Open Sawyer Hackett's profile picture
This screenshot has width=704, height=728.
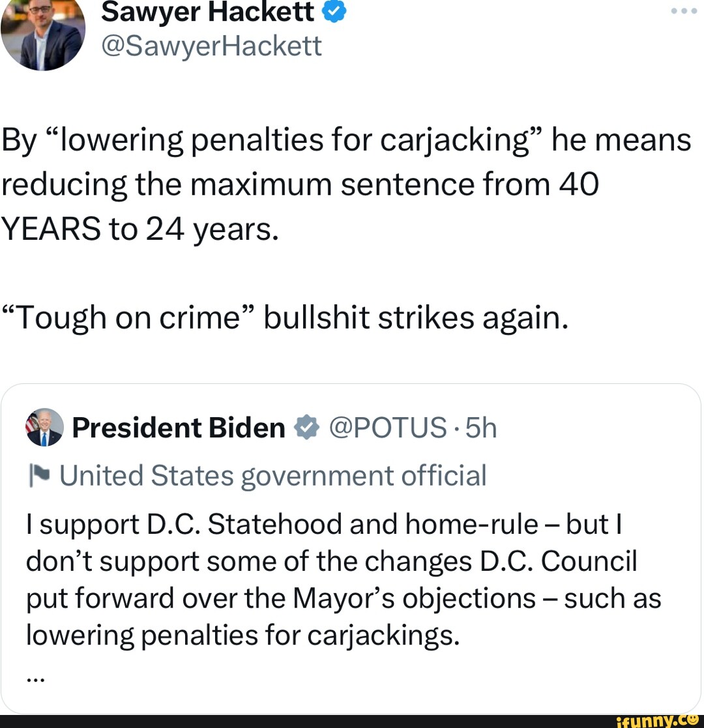43,33
